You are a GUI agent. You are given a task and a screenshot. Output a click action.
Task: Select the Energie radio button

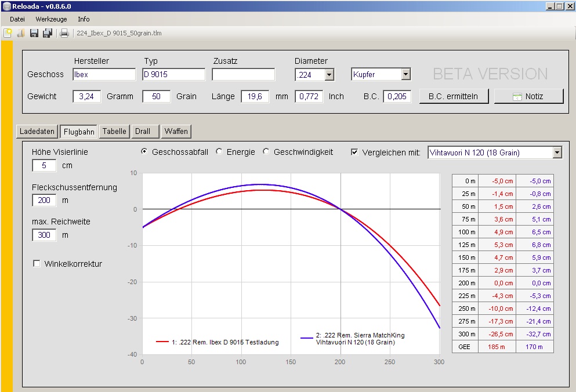point(219,152)
